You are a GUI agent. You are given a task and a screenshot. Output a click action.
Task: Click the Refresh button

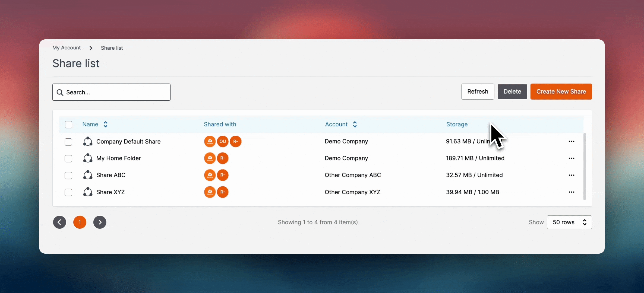(478, 92)
